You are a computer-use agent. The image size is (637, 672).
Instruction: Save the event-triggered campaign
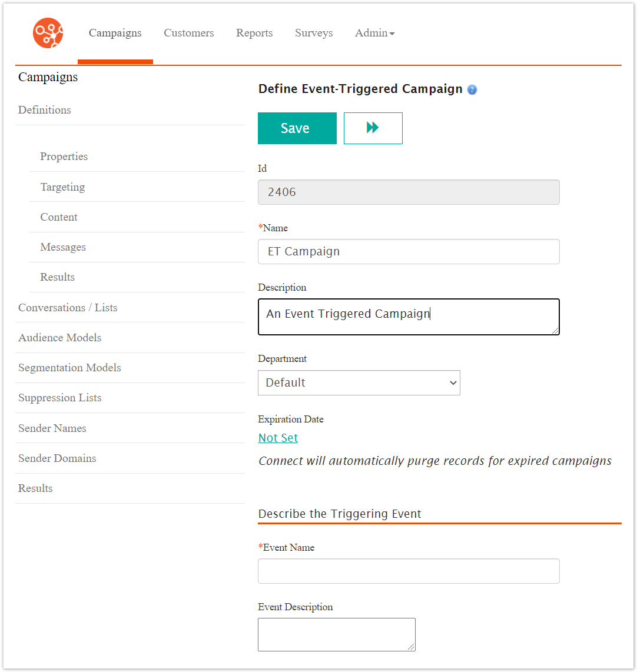(297, 128)
